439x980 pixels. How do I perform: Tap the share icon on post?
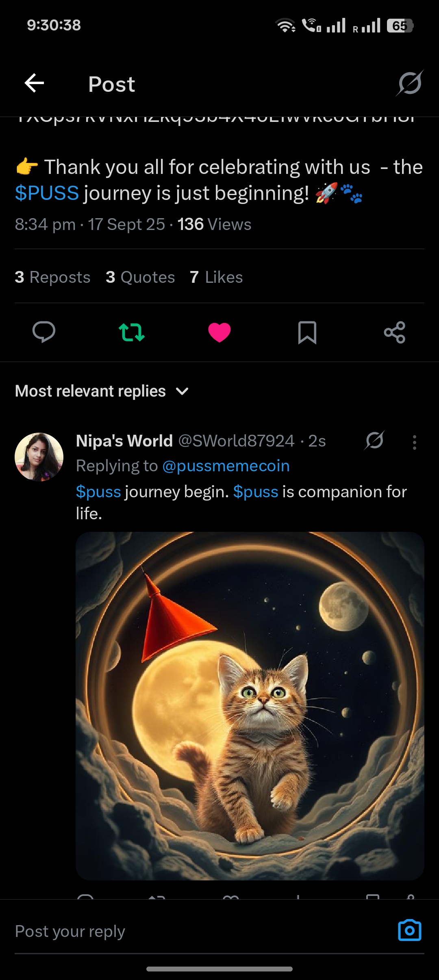coord(395,332)
